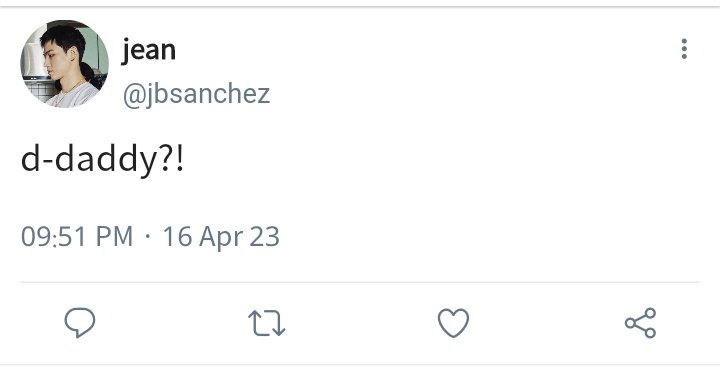This screenshot has width=720, height=370.
Task: Reply to jean's tweet
Action: (80, 323)
